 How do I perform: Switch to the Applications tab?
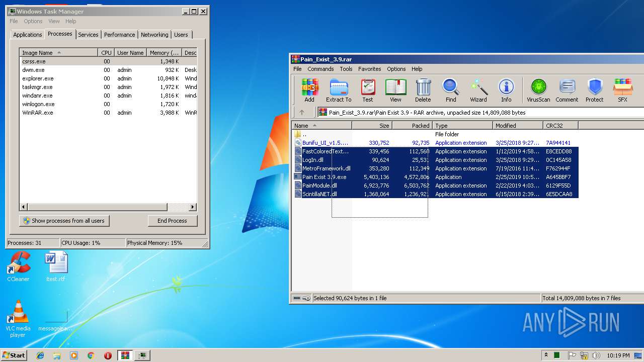[27, 35]
